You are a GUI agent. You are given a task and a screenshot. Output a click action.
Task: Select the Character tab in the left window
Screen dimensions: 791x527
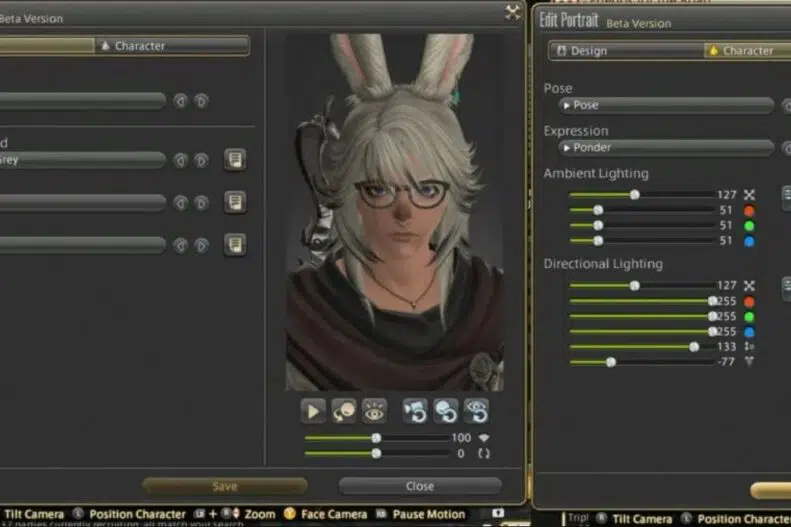point(172,46)
